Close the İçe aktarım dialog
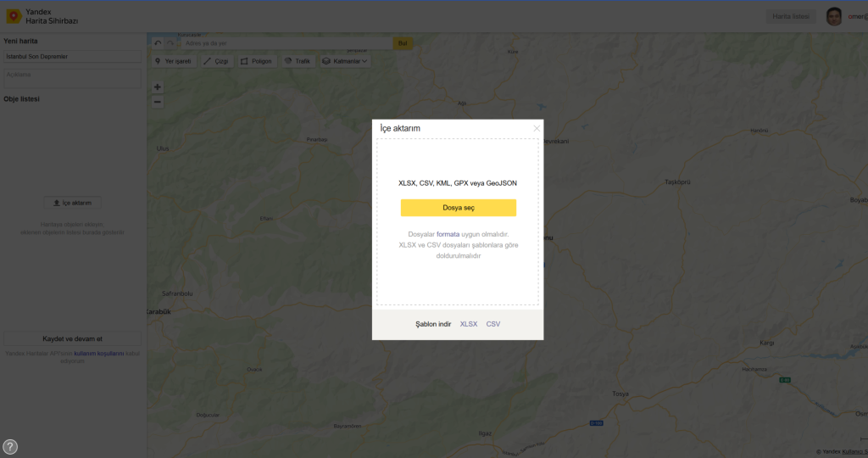The width and height of the screenshot is (868, 458). [x=537, y=128]
